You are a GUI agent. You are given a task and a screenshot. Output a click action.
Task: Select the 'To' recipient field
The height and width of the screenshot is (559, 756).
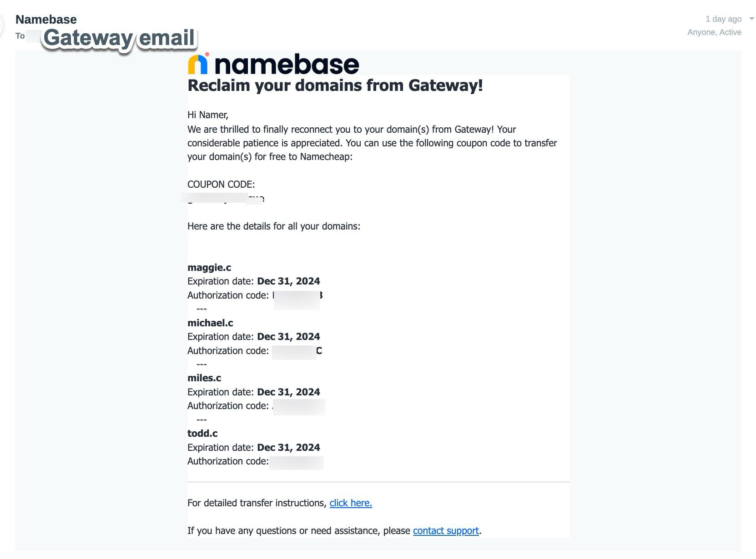coord(20,35)
